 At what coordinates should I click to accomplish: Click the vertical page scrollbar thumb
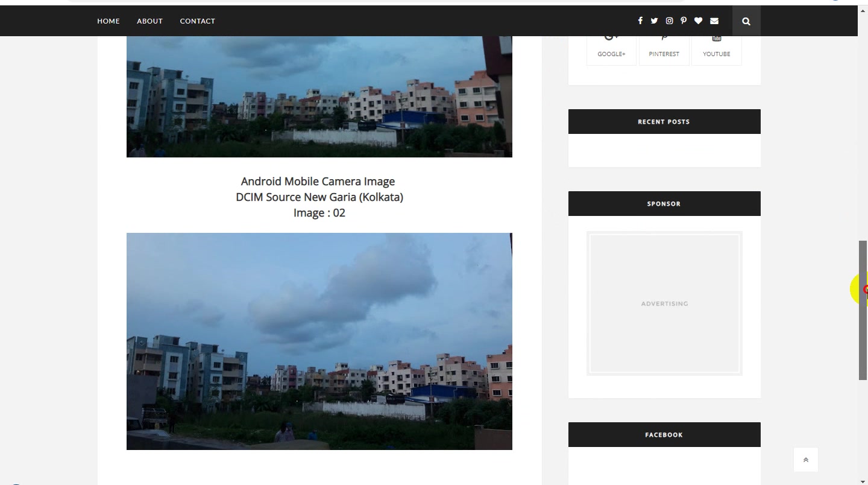coord(863,310)
